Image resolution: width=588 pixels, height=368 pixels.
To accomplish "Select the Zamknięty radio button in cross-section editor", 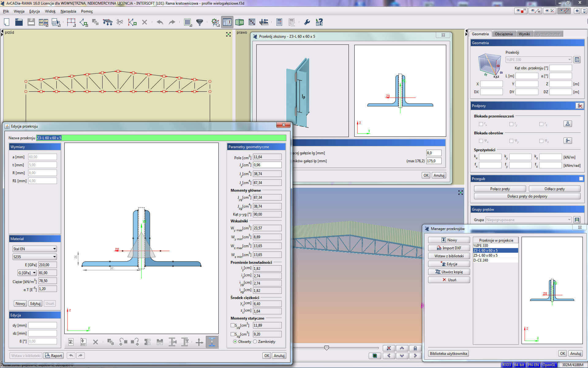I will coord(256,341).
